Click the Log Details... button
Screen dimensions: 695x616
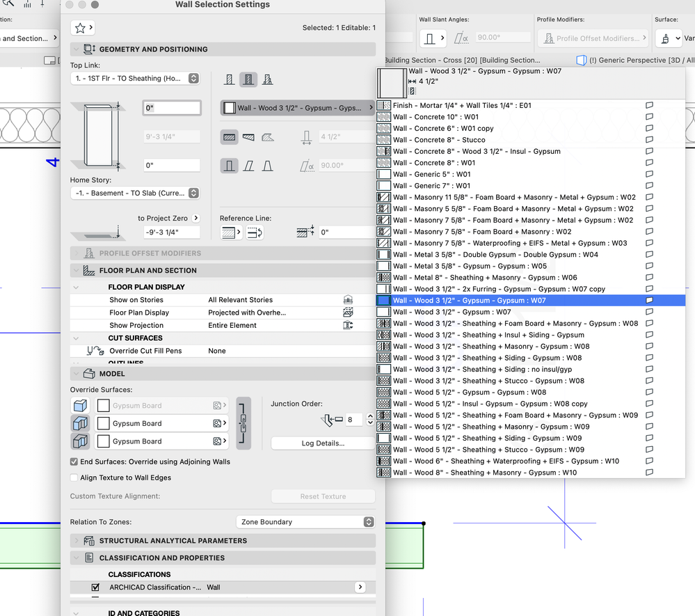pyautogui.click(x=323, y=443)
